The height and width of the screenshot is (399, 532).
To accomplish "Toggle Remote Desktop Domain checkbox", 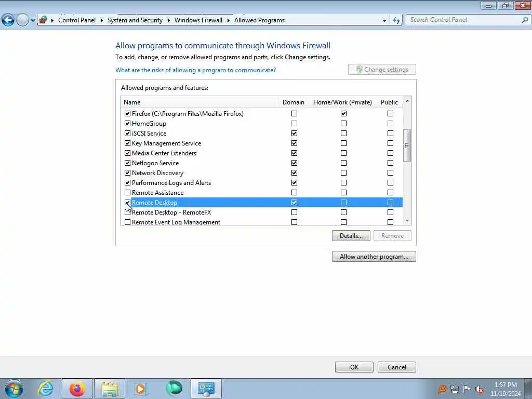I will (x=294, y=203).
